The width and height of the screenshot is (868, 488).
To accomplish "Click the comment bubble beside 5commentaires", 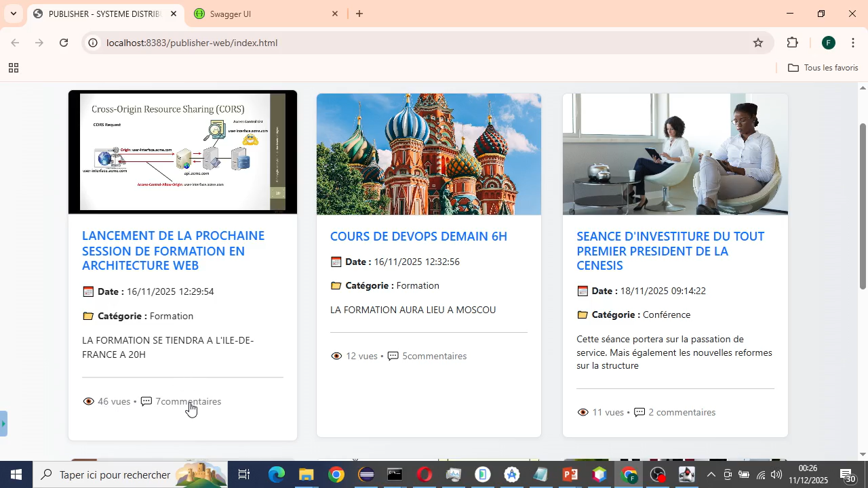I will [x=393, y=355].
